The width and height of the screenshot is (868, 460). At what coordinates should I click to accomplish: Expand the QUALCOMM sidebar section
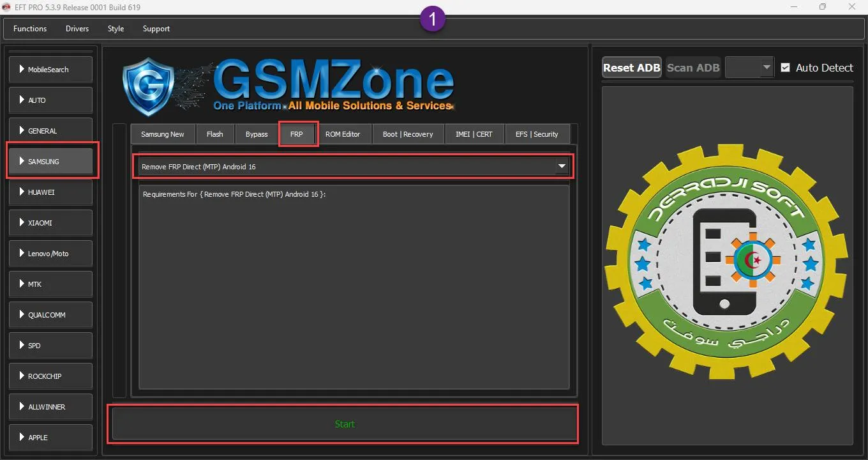(50, 315)
